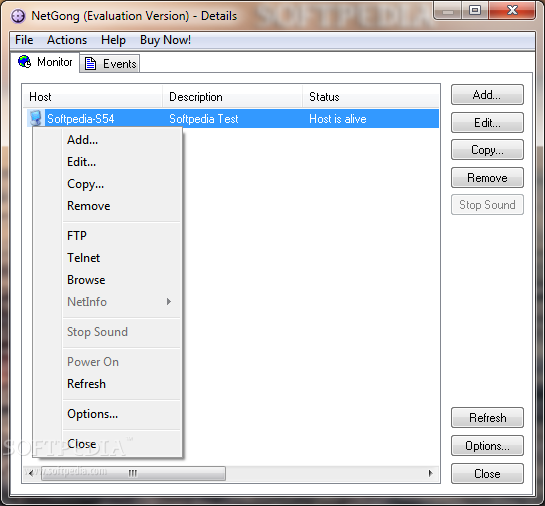Click the horizontal scrollbar thumb
This screenshot has height=506, width=545.
[133, 473]
